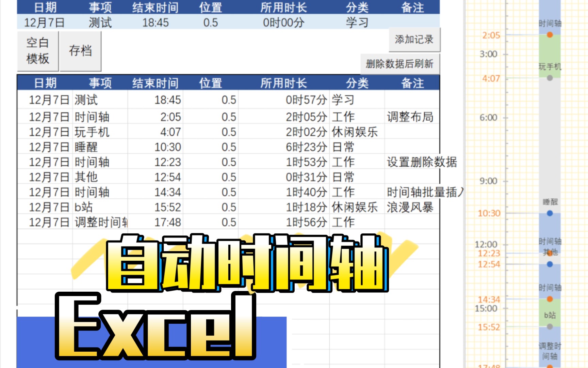Select the cell containing 浪漫风暴 remark
Image resolution: width=588 pixels, height=368 pixels.
tap(410, 207)
